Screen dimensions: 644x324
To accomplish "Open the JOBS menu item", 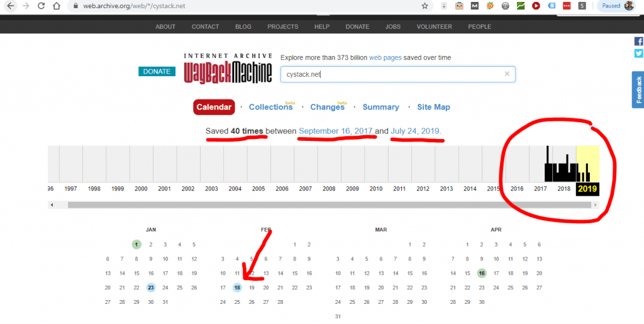I will coord(393,26).
